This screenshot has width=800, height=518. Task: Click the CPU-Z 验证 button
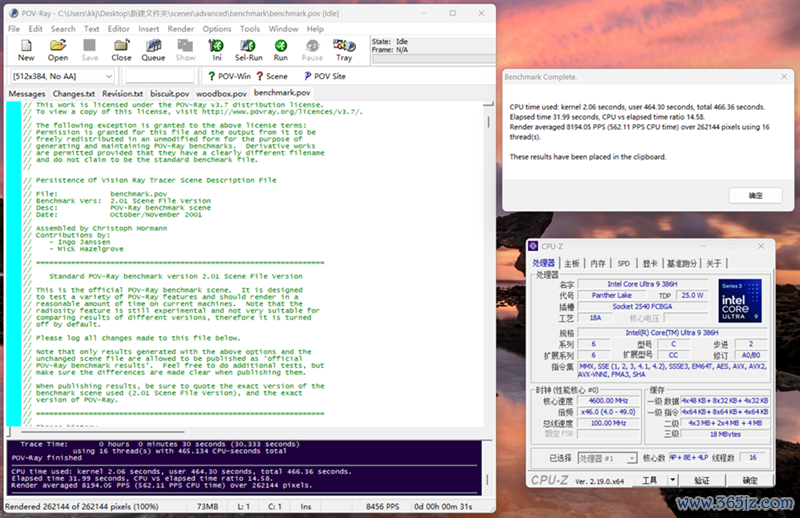702,480
